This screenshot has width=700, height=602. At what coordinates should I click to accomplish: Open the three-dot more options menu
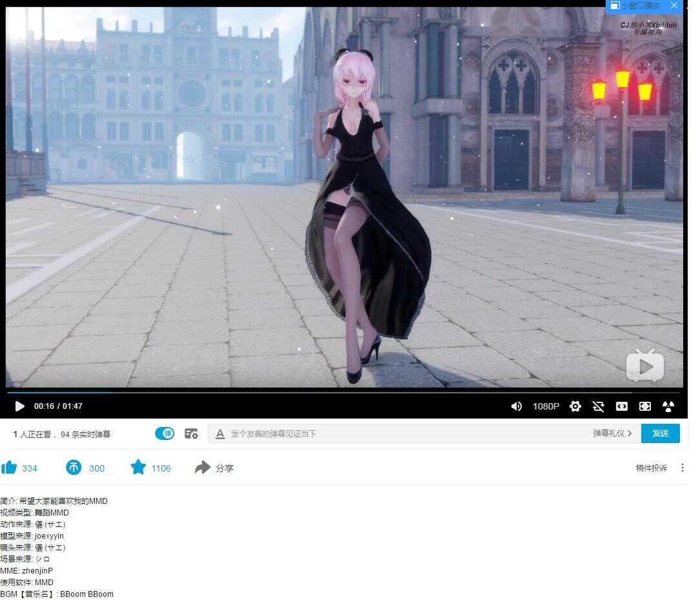682,468
